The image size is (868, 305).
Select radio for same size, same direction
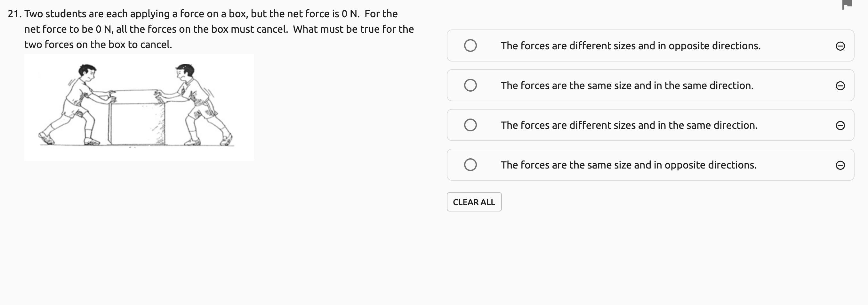(x=470, y=85)
